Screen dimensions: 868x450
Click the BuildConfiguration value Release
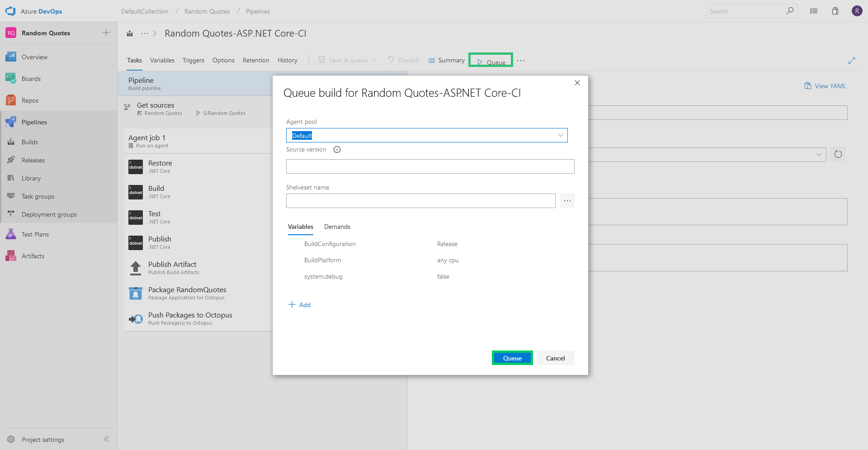point(447,244)
